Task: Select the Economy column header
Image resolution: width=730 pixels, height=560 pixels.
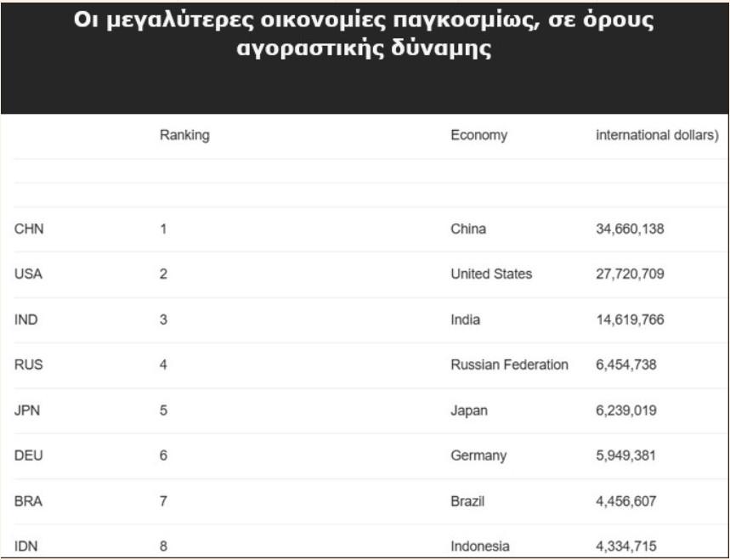Action: tap(478, 135)
